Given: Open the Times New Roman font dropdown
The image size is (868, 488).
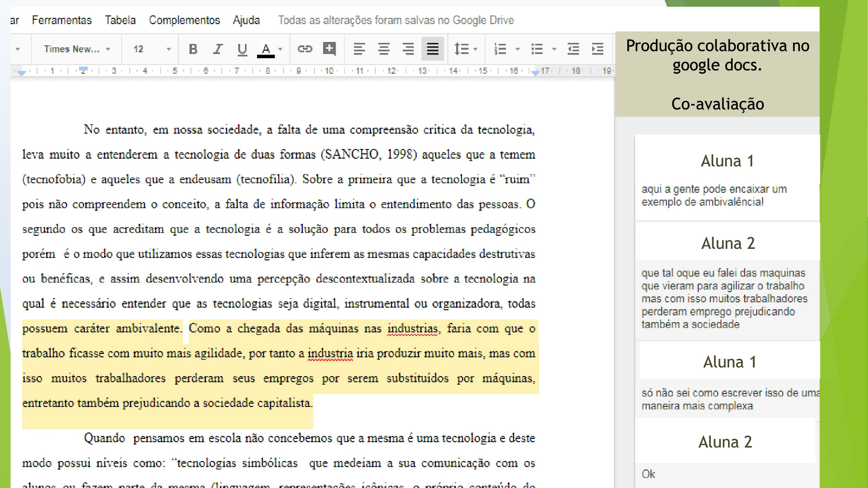Looking at the screenshot, I should 77,49.
